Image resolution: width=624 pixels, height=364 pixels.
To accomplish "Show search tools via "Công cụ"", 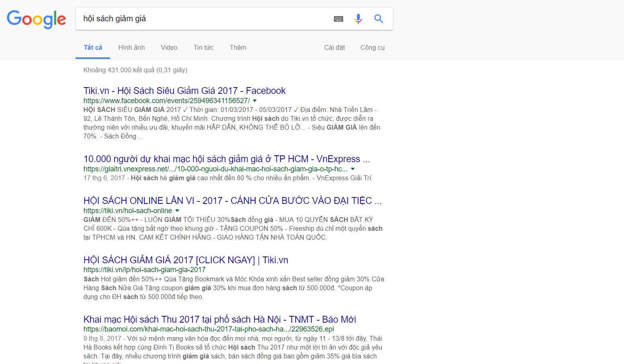I will [x=372, y=47].
